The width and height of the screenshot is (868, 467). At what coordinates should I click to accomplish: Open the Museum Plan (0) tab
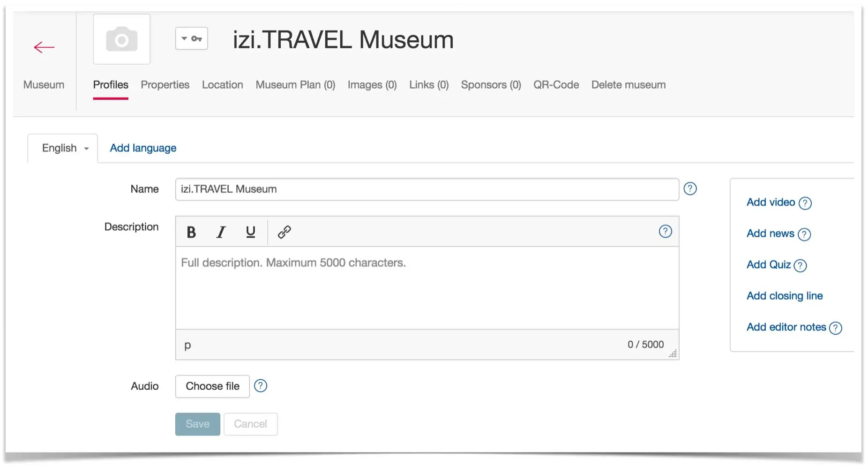click(x=295, y=85)
